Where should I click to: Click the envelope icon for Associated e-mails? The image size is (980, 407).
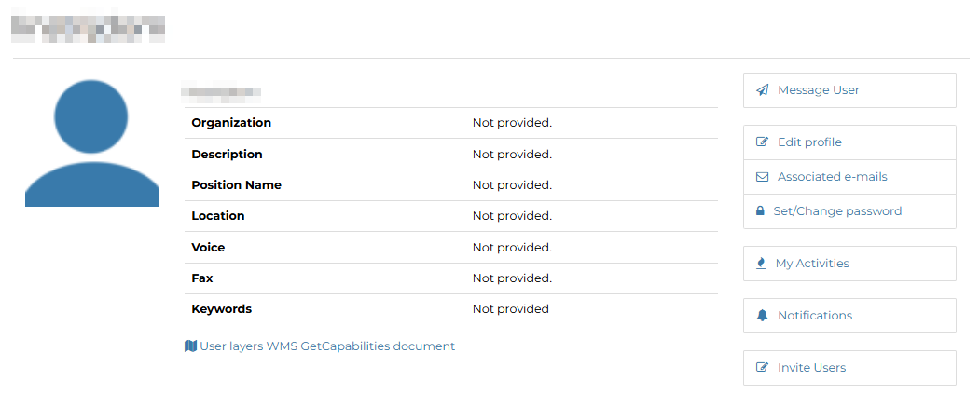point(762,177)
